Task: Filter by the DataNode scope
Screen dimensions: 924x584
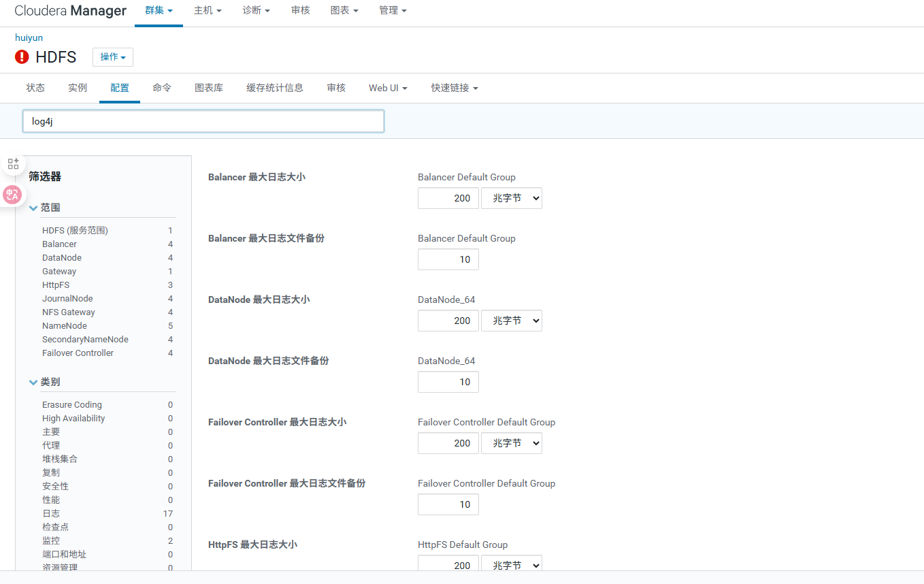Action: click(x=63, y=257)
